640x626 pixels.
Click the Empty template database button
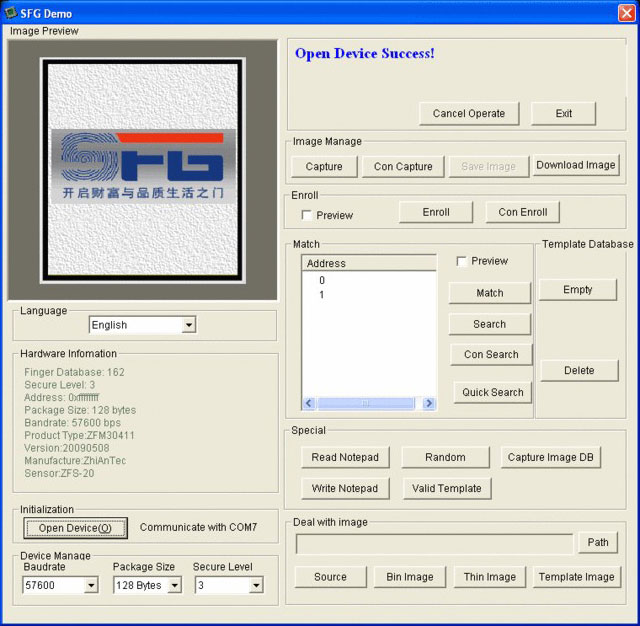pyautogui.click(x=578, y=290)
